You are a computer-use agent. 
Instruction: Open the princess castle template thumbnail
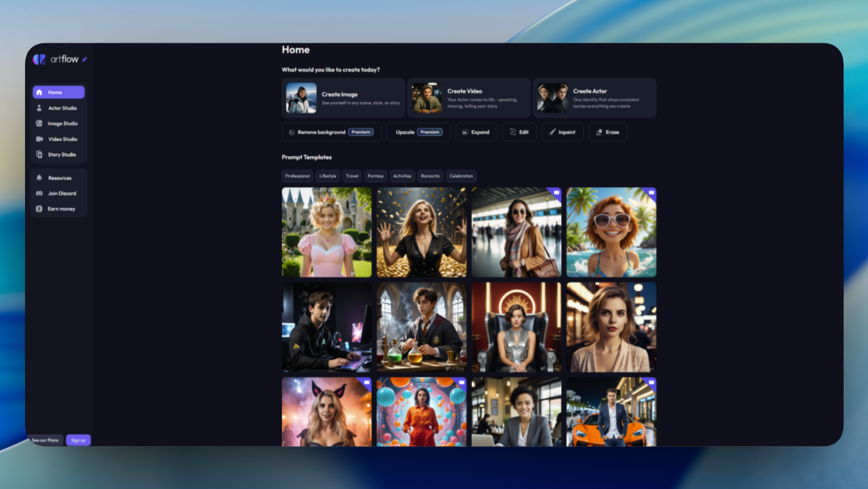[x=326, y=233]
